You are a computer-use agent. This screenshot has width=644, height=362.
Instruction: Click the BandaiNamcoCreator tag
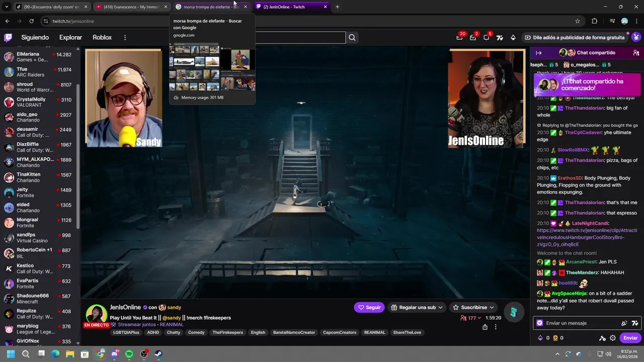[x=294, y=332]
